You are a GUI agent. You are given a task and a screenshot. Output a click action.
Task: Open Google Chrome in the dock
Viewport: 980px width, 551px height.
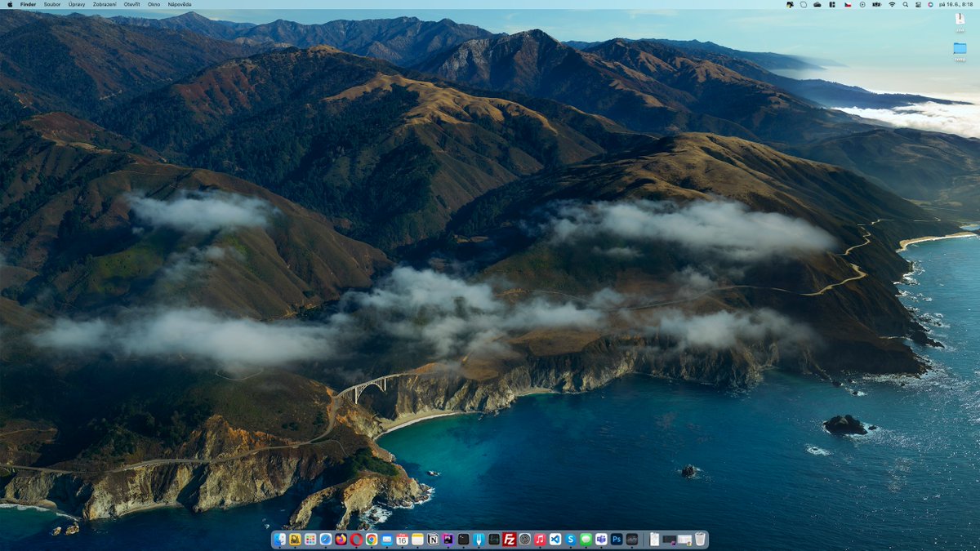[372, 540]
